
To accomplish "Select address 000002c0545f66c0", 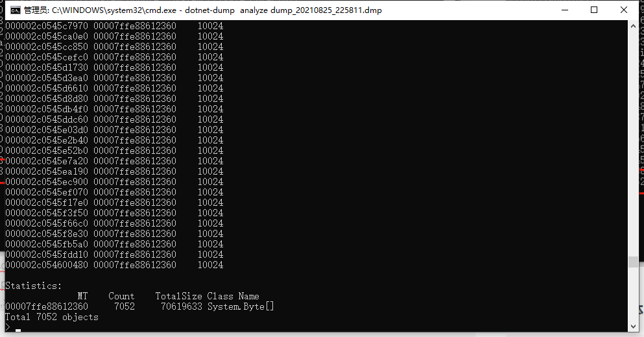I will 47,223.
